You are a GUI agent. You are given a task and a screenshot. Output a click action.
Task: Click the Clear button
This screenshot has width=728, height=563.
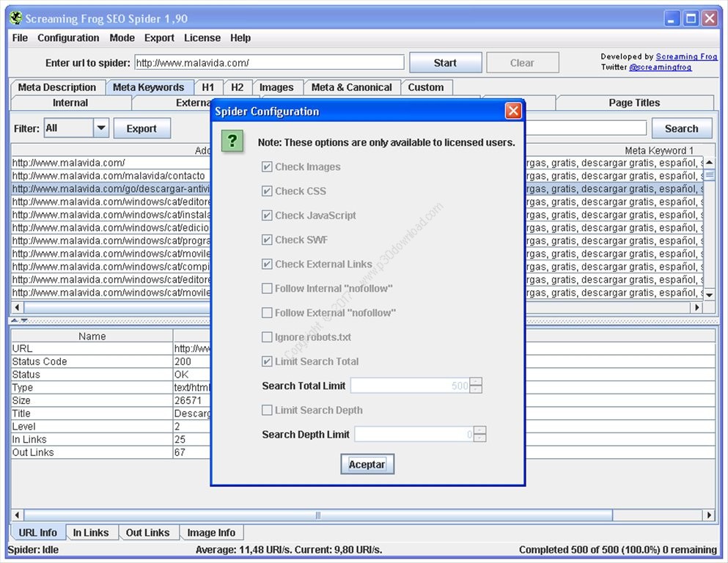pyautogui.click(x=522, y=62)
